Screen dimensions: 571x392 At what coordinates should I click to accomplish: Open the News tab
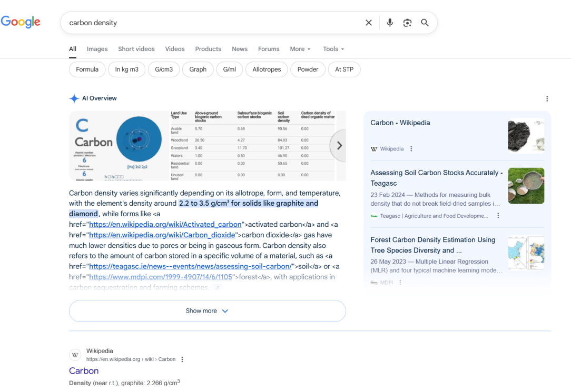[240, 49]
